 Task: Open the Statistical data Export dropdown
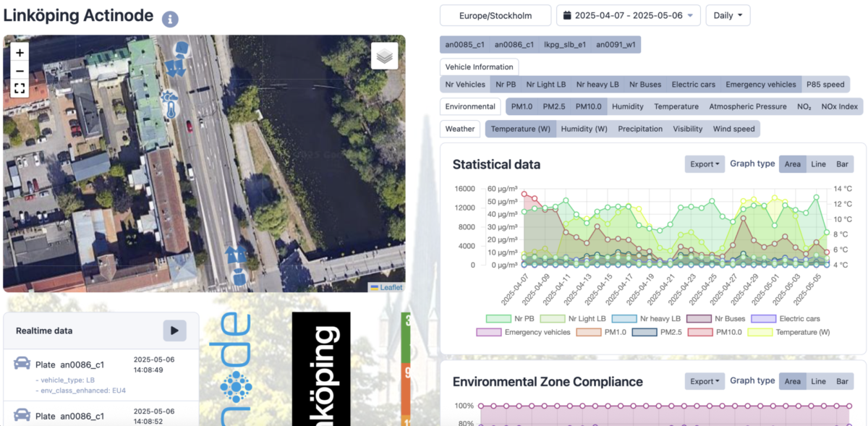click(705, 164)
